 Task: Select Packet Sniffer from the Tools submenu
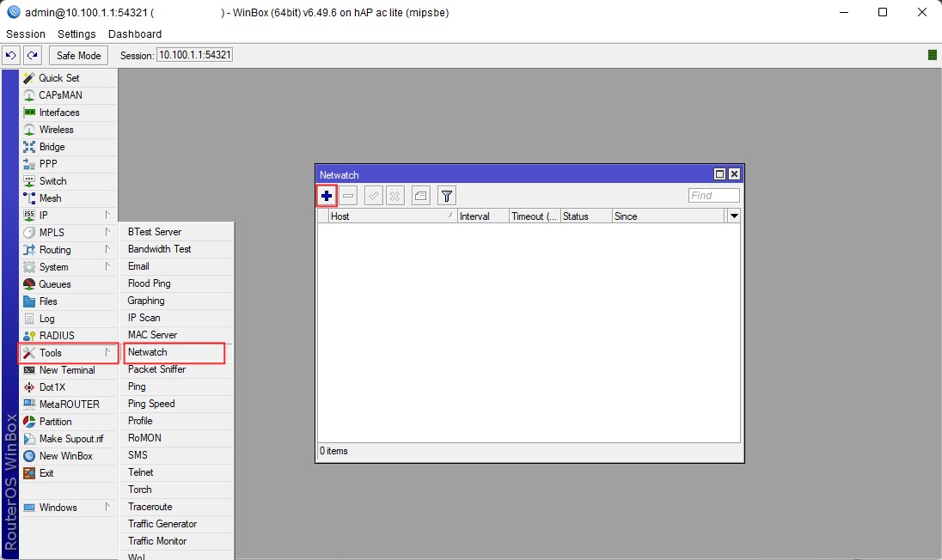156,369
